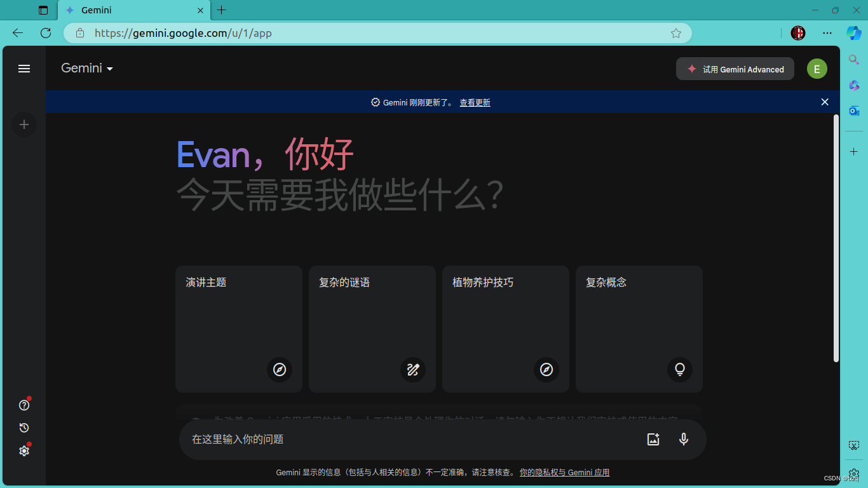
Task: Click screenshot tool icon in Edge sidebar
Action: pyautogui.click(x=854, y=445)
